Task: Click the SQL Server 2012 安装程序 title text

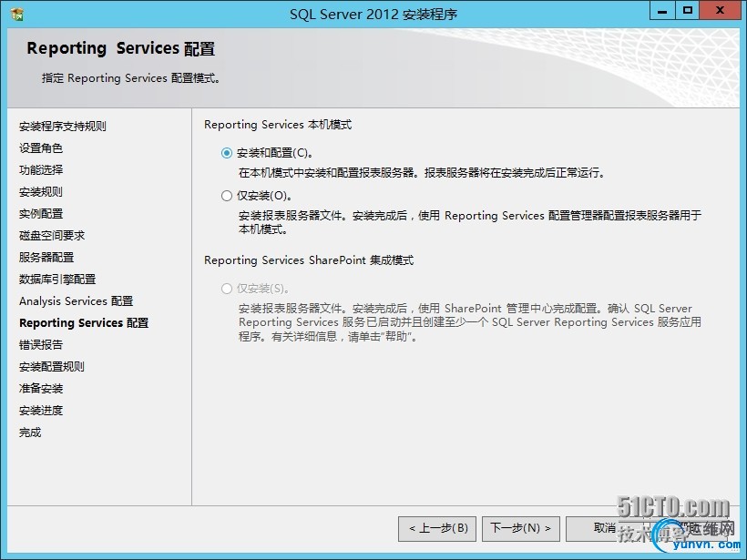Action: tap(373, 15)
